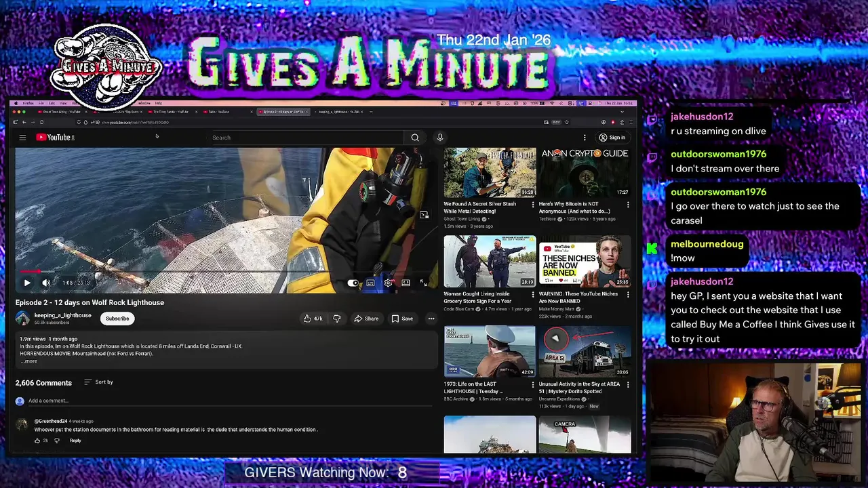Toggle subtitles closed captions button
Viewport: 868px width, 488px height.
(x=370, y=283)
